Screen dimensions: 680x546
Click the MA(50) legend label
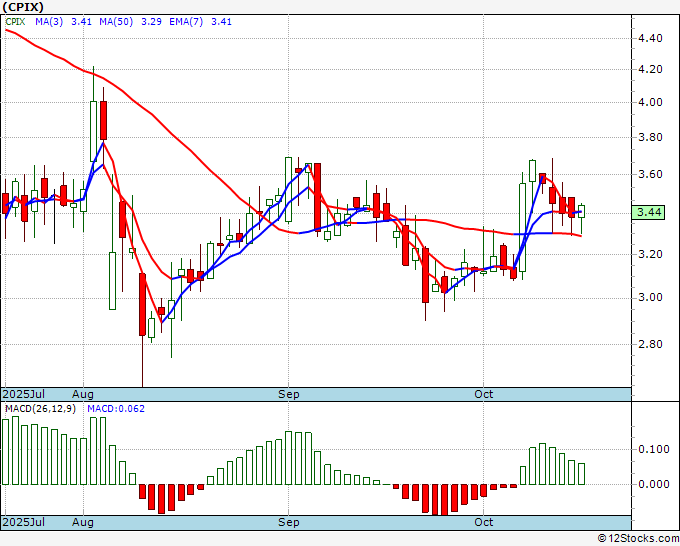tap(116, 22)
